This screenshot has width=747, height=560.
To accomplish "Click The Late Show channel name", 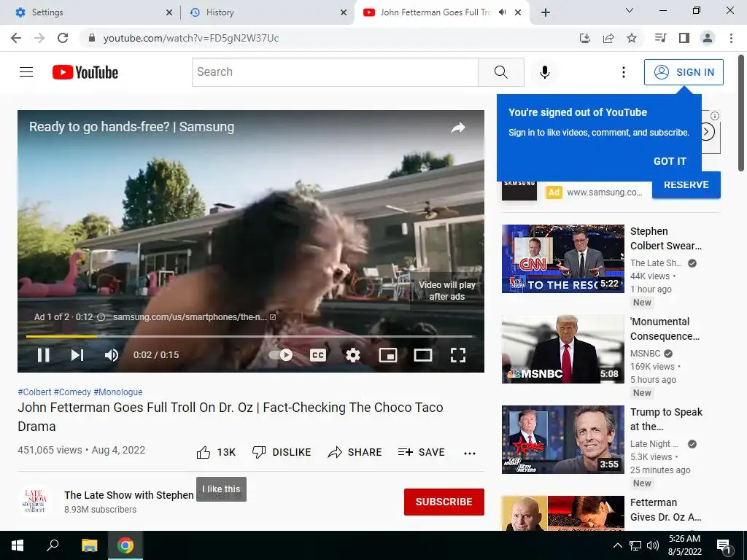I will click(x=128, y=495).
